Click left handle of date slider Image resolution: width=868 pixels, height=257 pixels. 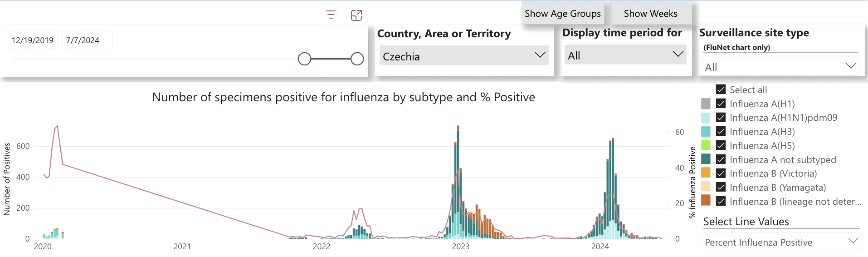pos(304,59)
